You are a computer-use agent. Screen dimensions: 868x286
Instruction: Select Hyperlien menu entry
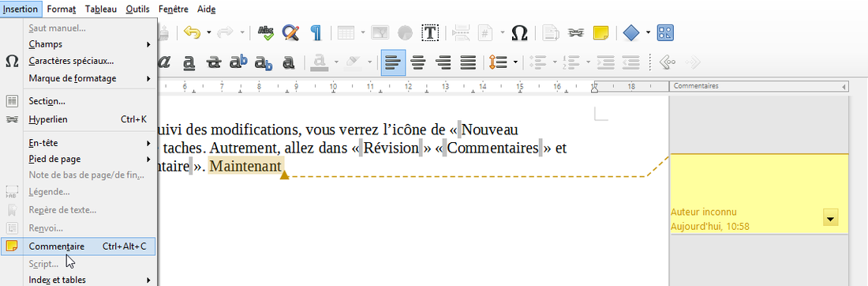(x=47, y=119)
